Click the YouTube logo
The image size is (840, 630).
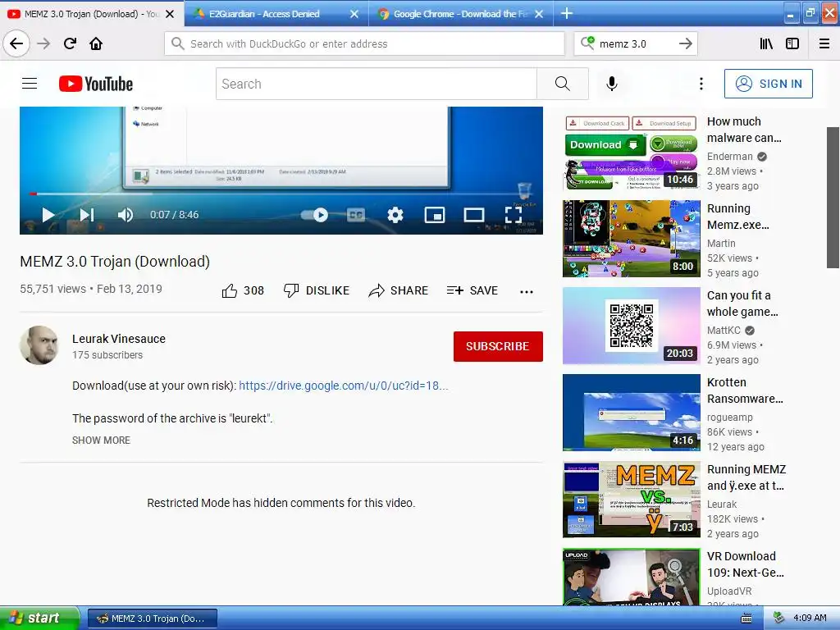point(96,84)
